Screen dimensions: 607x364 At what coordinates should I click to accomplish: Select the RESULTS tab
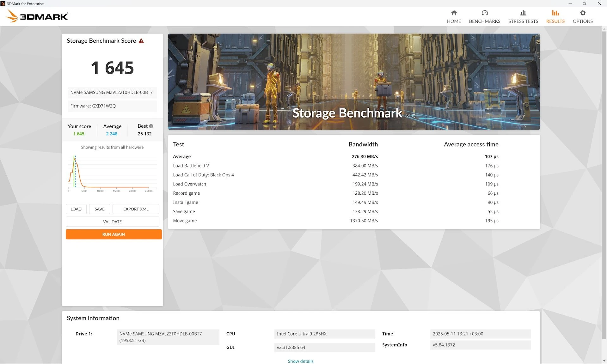(555, 17)
